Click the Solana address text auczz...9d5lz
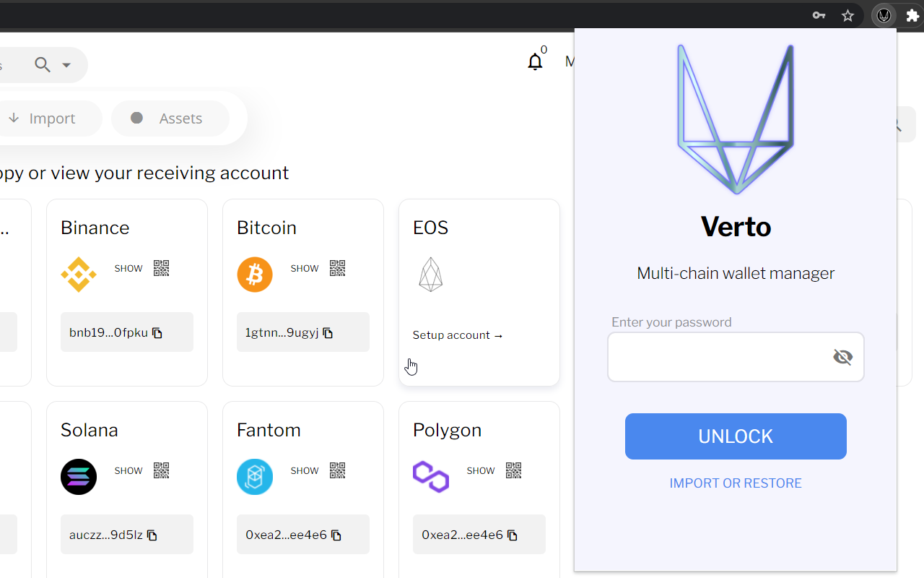Image resolution: width=924 pixels, height=578 pixels. (105, 535)
